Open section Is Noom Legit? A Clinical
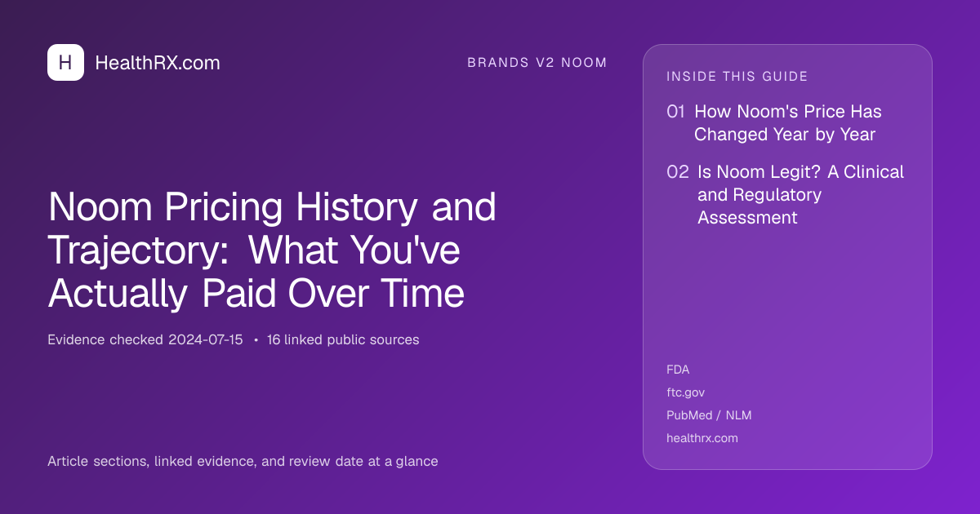The image size is (980, 514). 801,195
